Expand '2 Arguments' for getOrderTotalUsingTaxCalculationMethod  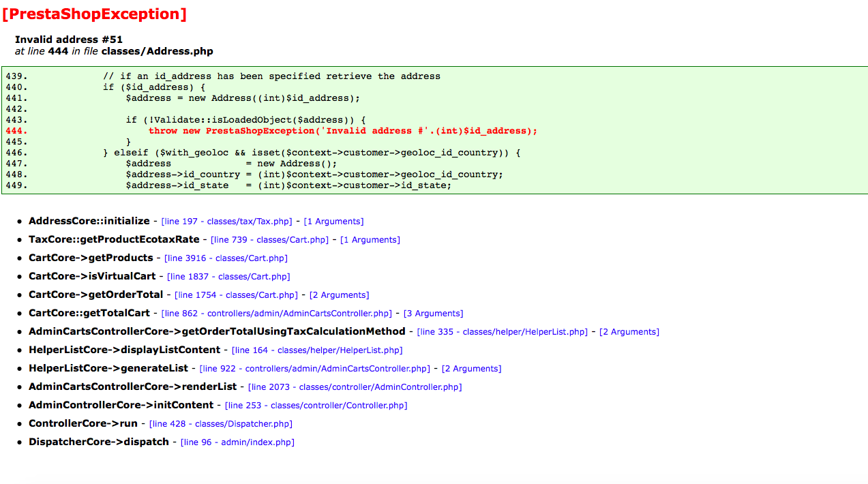pos(629,332)
